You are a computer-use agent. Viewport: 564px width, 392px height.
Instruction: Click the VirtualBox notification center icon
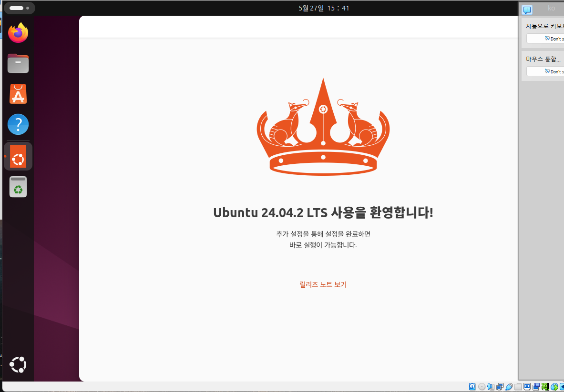point(527,10)
